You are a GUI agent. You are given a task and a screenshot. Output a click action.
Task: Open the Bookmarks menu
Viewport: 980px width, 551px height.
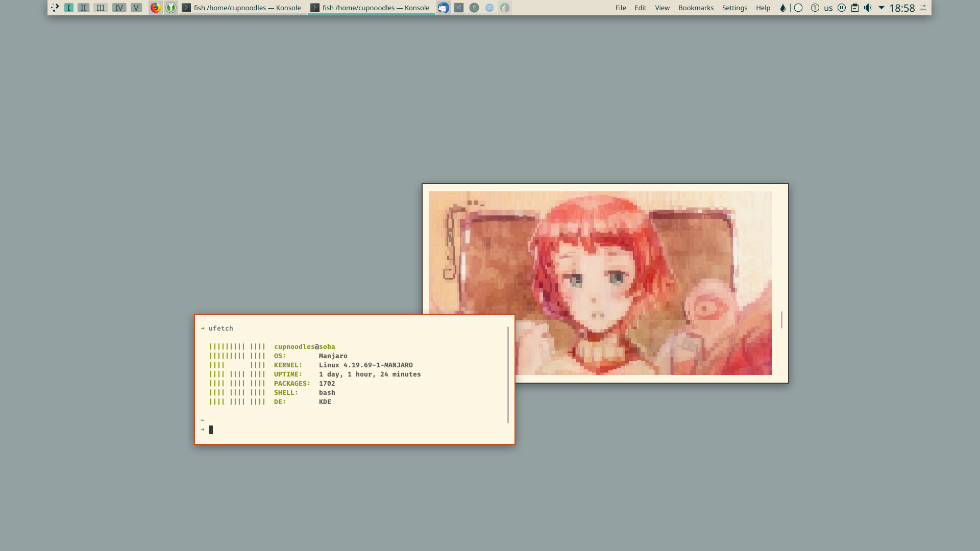[x=696, y=8]
